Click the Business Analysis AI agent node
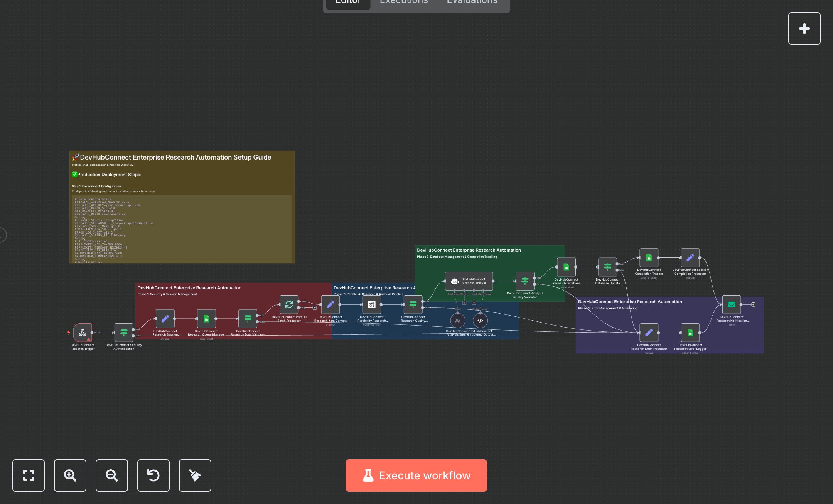The image size is (833, 504). click(x=469, y=281)
